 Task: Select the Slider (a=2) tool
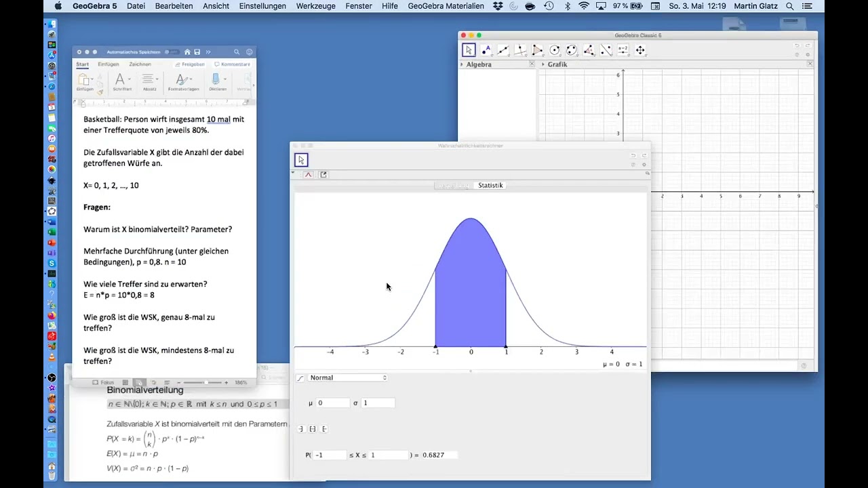tap(623, 50)
